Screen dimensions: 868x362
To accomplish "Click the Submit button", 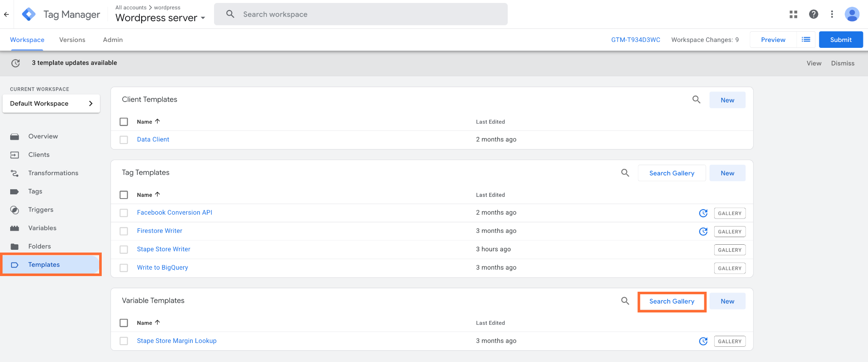I will [x=841, y=39].
